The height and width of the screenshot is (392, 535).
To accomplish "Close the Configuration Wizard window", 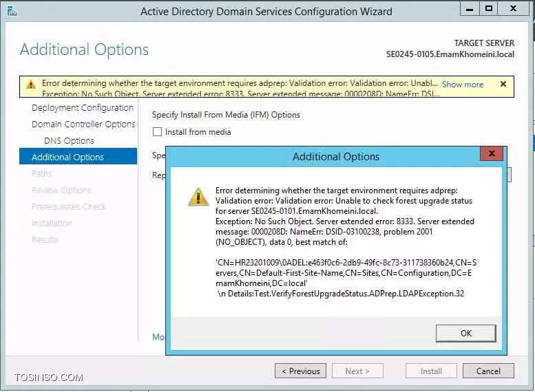I will [513, 9].
